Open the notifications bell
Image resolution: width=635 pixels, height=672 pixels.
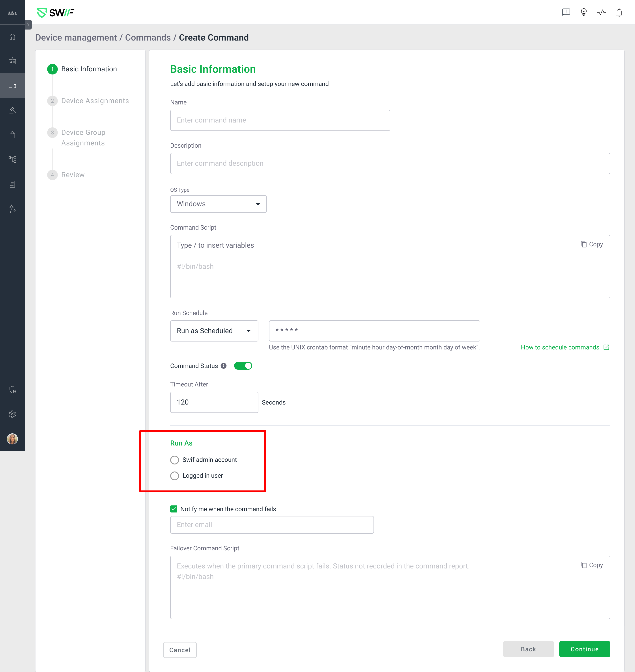(x=619, y=13)
